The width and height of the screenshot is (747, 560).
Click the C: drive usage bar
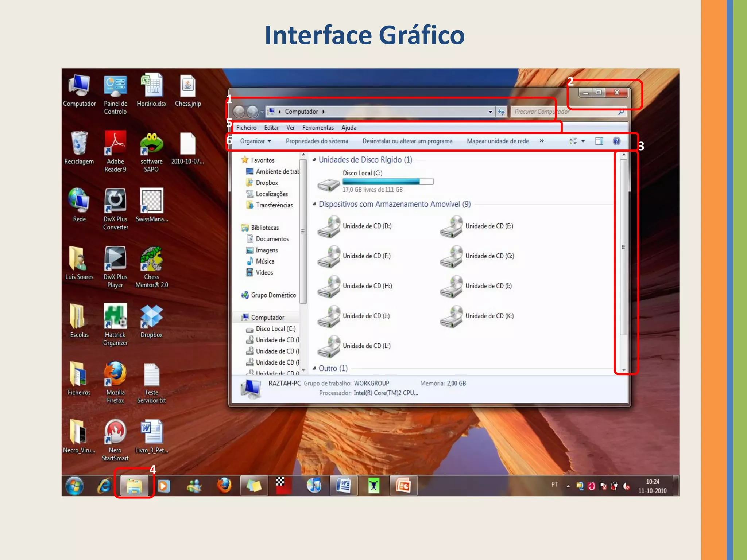388,181
